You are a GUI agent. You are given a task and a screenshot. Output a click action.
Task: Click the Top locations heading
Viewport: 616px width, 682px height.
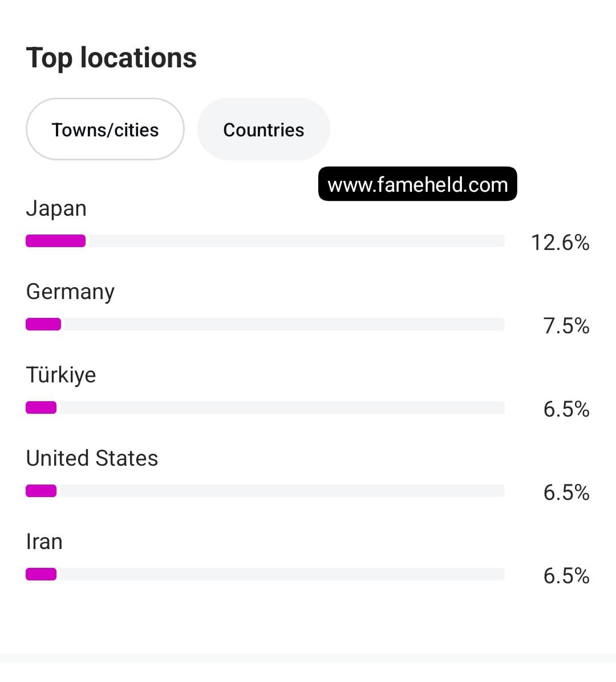click(x=111, y=58)
